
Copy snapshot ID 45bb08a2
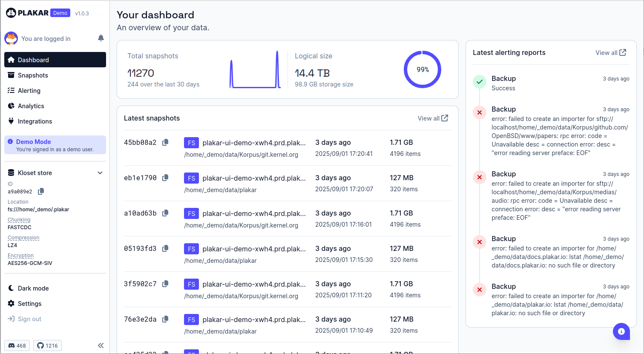165,142
